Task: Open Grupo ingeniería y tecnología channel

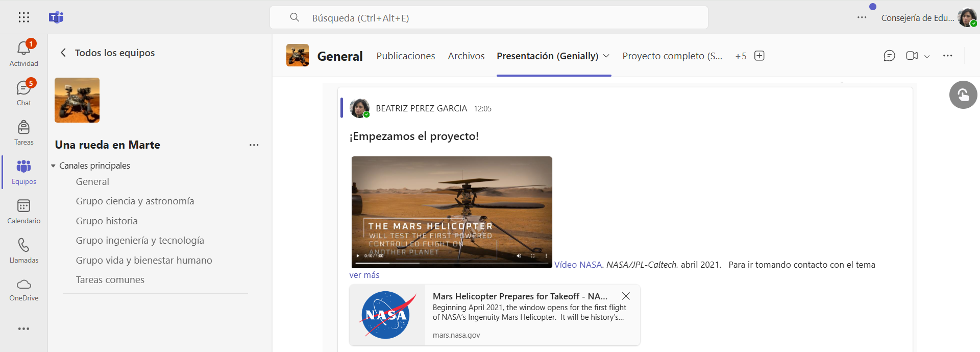Action: point(140,240)
